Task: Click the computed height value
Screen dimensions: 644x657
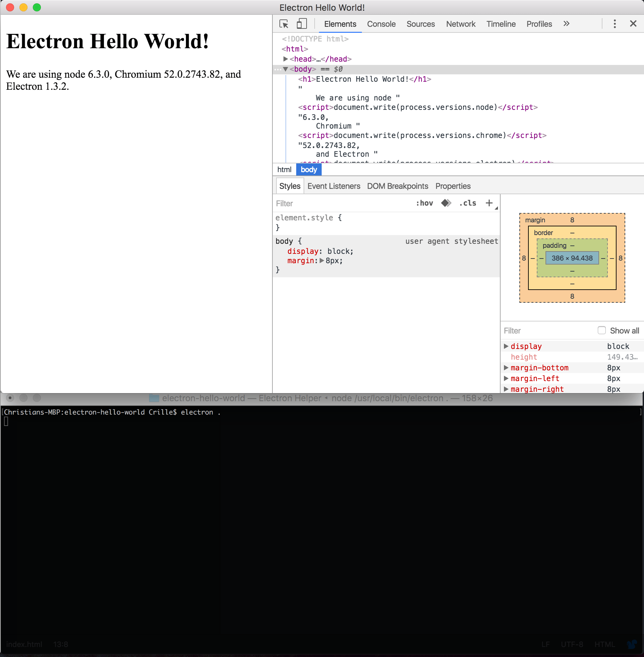Action: pos(622,357)
